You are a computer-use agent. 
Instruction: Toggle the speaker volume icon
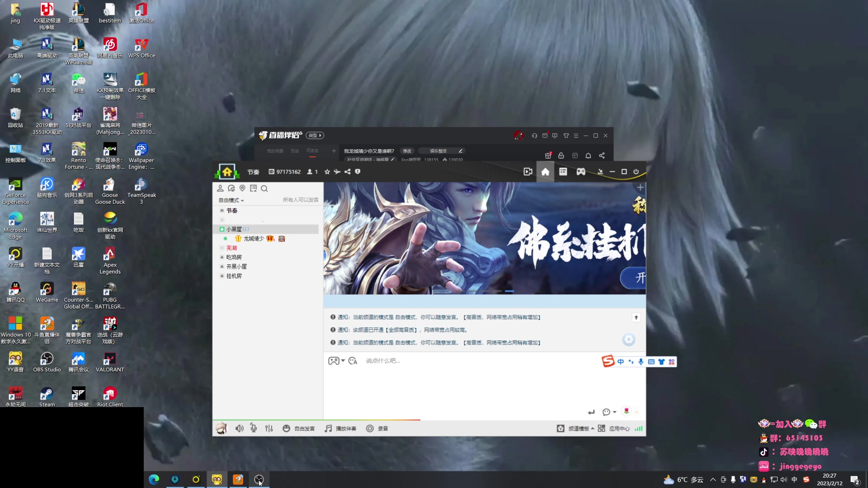[x=239, y=428]
